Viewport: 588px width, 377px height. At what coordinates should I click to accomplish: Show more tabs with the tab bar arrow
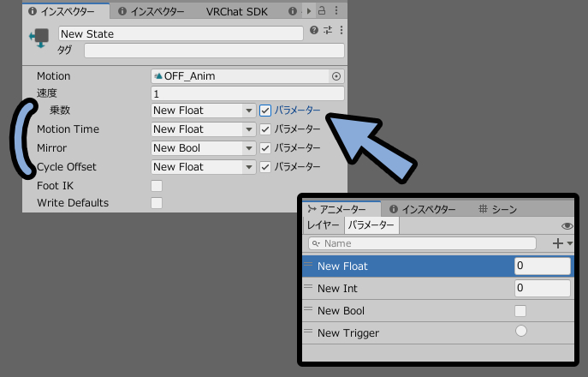pos(309,11)
